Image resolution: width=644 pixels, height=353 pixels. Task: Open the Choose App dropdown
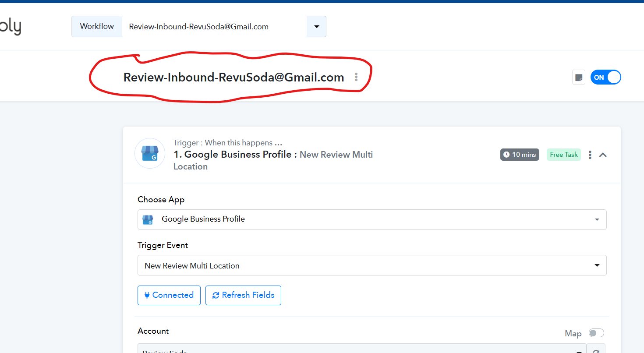(372, 219)
